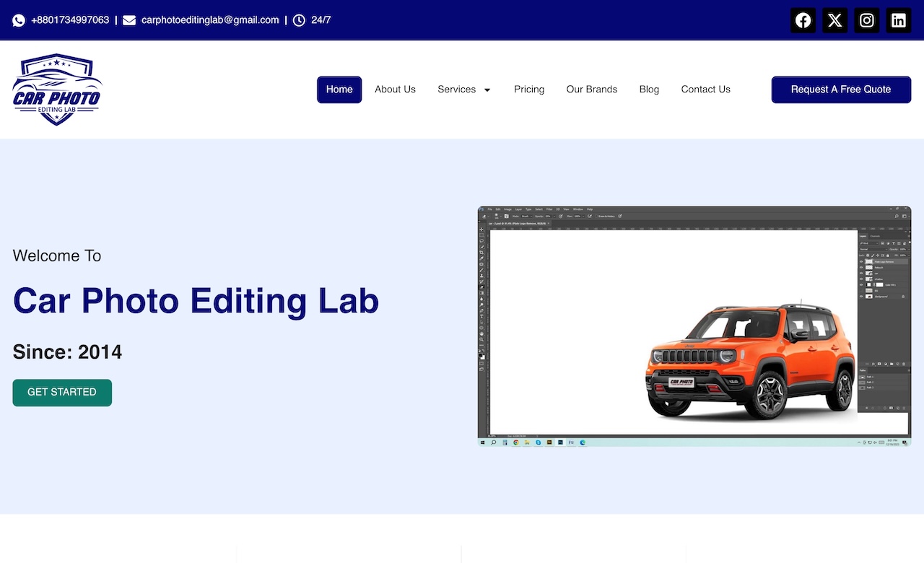Open the Instagram profile from the top bar
The width and height of the screenshot is (924, 563).
click(866, 19)
